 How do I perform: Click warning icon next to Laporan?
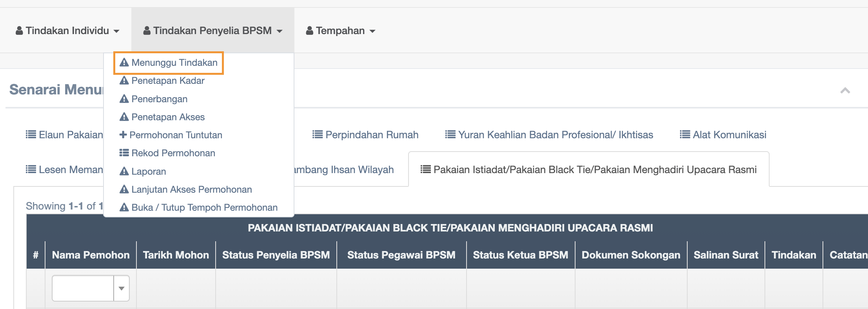tap(124, 171)
